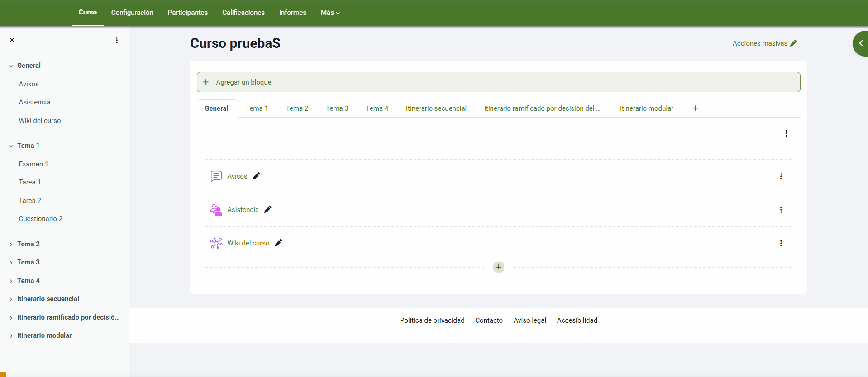
Task: Expand Tema 2 in the course index
Action: [11, 245]
